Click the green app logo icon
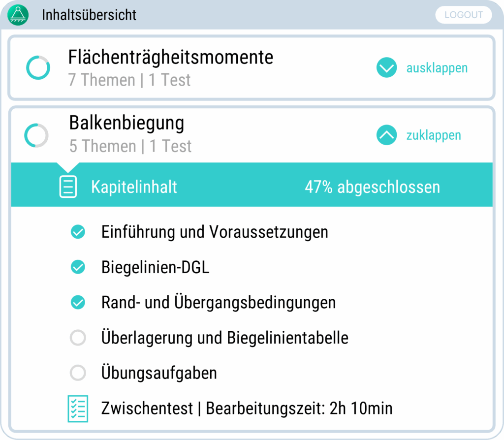The height and width of the screenshot is (440, 504). (x=19, y=14)
